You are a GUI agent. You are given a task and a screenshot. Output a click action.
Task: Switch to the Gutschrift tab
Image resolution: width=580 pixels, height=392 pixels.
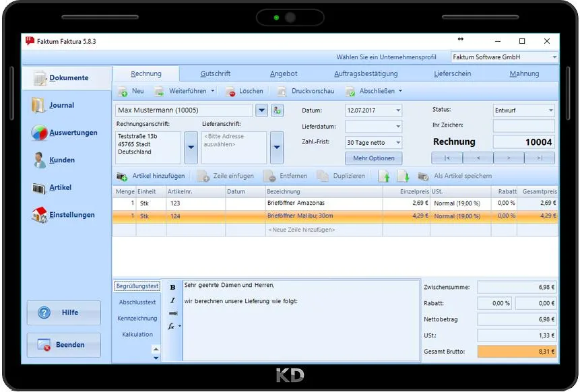click(216, 74)
